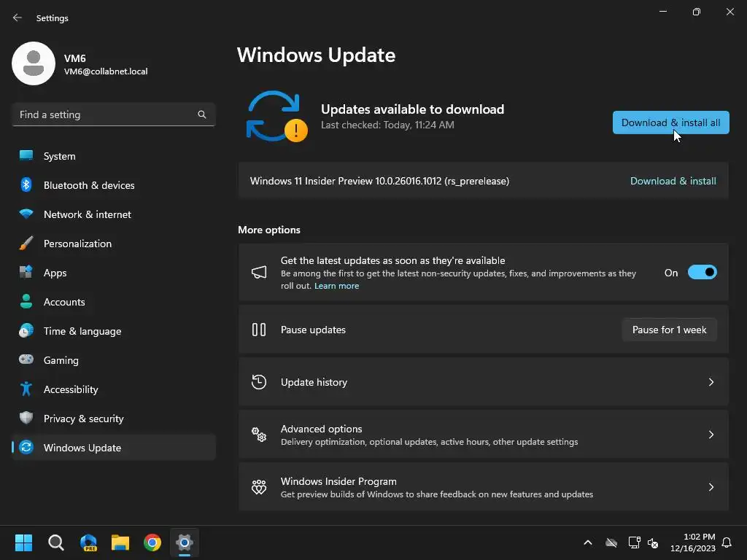Click Pause for 1 week button
The height and width of the screenshot is (560, 747).
coord(670,330)
